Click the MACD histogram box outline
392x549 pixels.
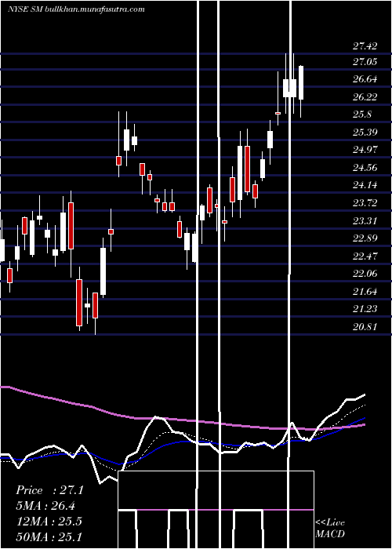click(216, 510)
